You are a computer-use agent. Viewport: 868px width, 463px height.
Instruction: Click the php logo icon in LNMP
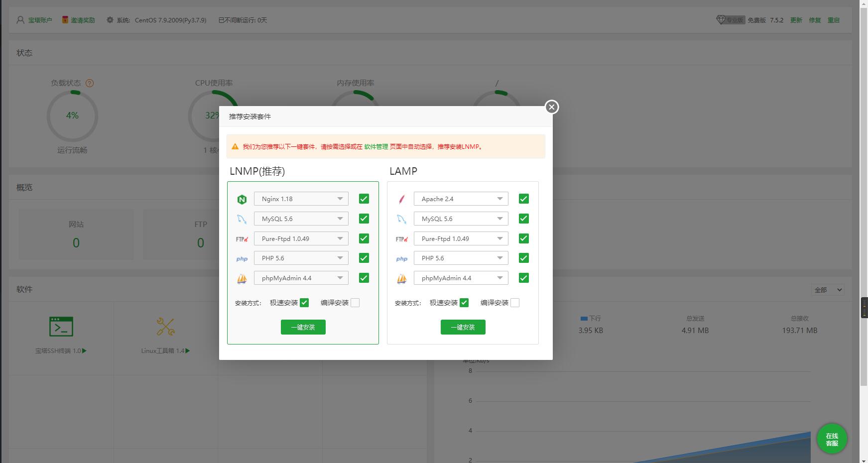click(x=242, y=259)
